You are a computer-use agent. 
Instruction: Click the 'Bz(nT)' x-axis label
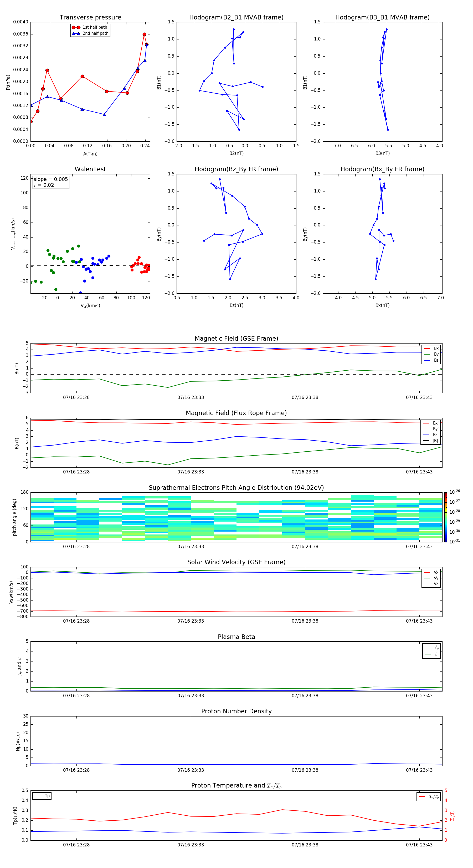coord(236,305)
